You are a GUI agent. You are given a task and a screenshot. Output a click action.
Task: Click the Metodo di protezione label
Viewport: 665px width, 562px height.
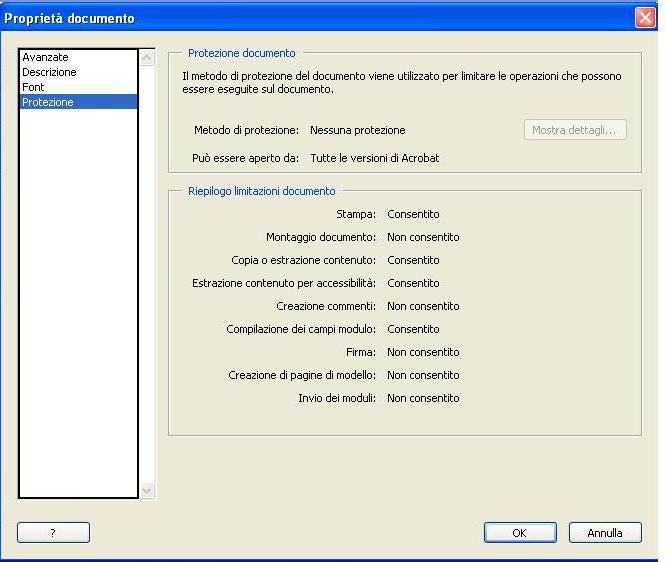tap(246, 130)
